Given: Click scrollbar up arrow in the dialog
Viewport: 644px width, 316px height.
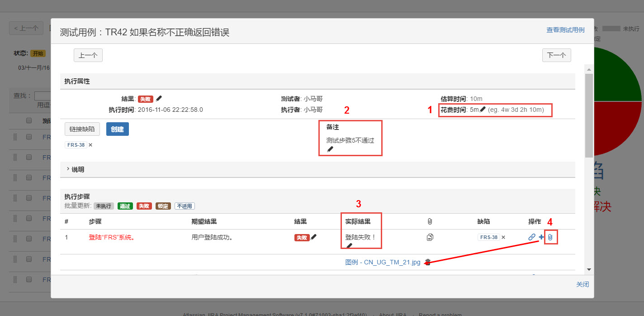Looking at the screenshot, I should (x=589, y=69).
